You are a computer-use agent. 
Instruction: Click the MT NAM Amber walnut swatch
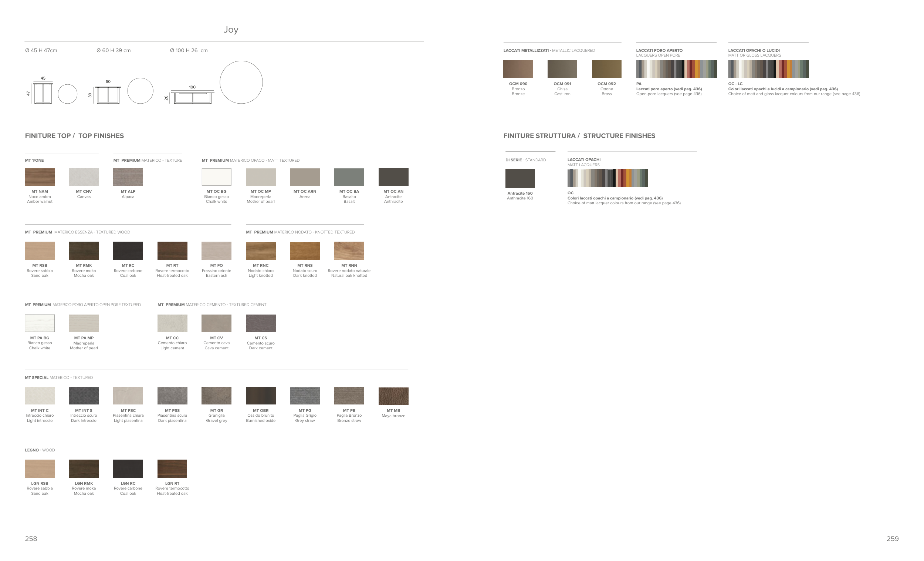pyautogui.click(x=40, y=177)
